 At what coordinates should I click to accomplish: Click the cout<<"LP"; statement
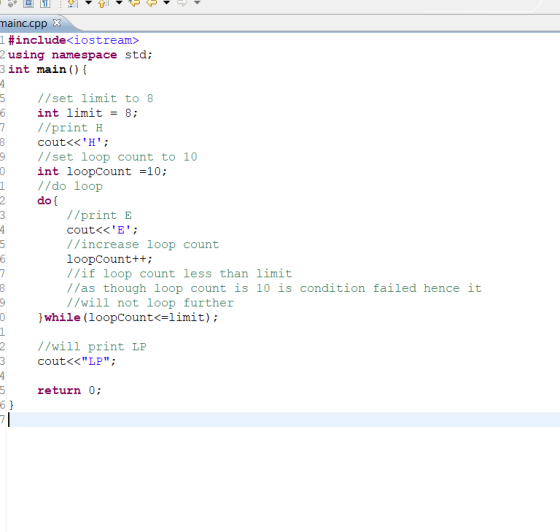77,361
